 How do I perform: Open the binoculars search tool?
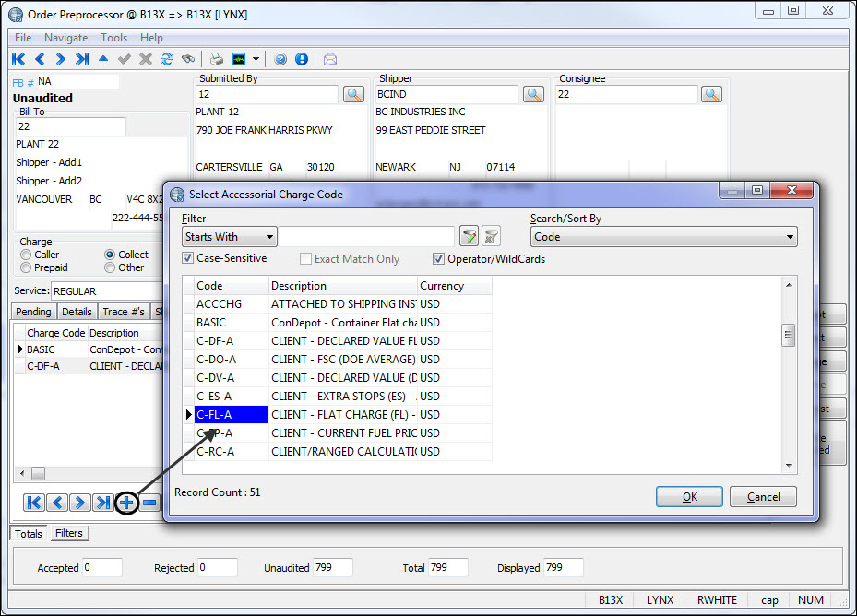[x=189, y=58]
